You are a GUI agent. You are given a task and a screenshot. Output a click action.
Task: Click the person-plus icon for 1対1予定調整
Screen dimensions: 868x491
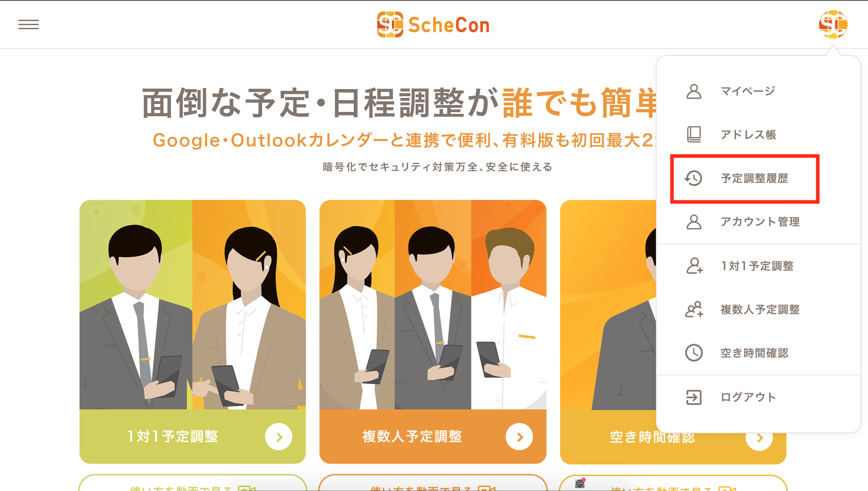[x=694, y=266]
